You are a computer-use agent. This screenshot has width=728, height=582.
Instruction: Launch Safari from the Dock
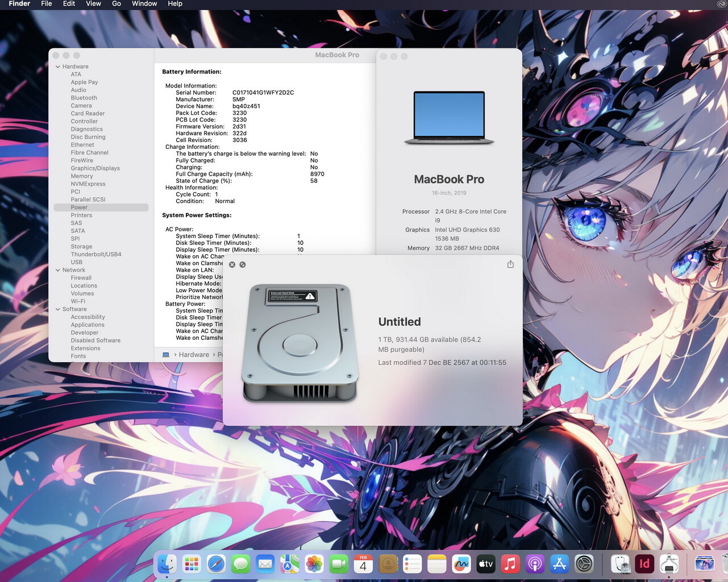point(216,564)
